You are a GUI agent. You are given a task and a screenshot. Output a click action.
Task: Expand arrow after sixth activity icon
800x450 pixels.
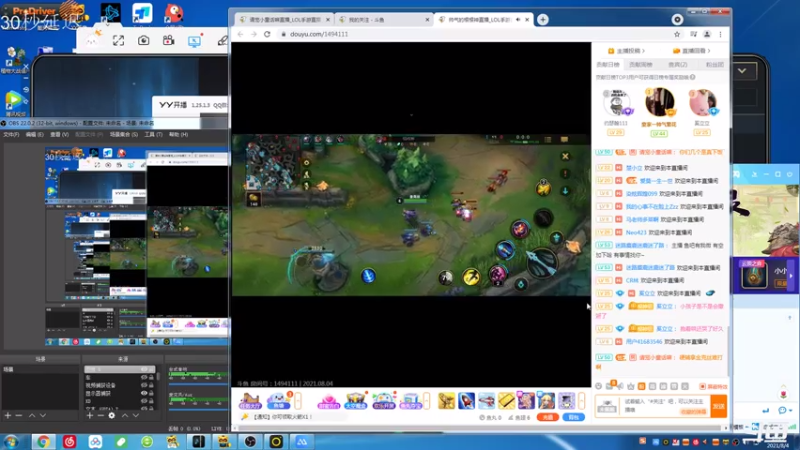427,401
